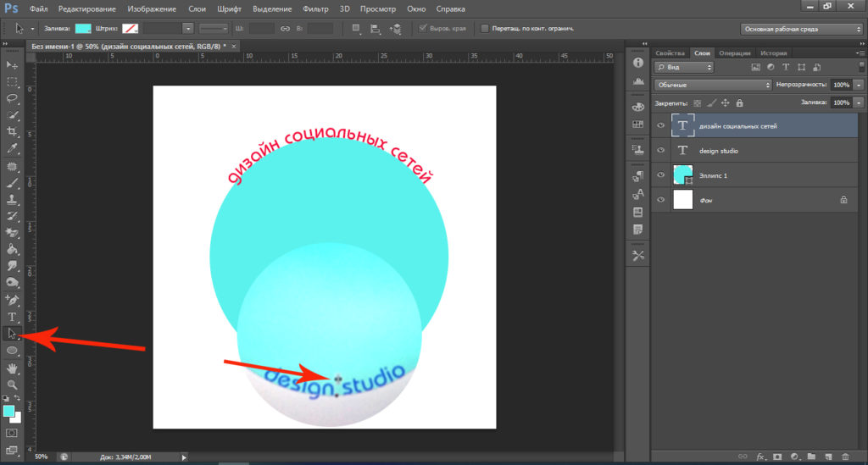The height and width of the screenshot is (465, 868).
Task: Open the Свойства panel tab
Action: point(670,53)
